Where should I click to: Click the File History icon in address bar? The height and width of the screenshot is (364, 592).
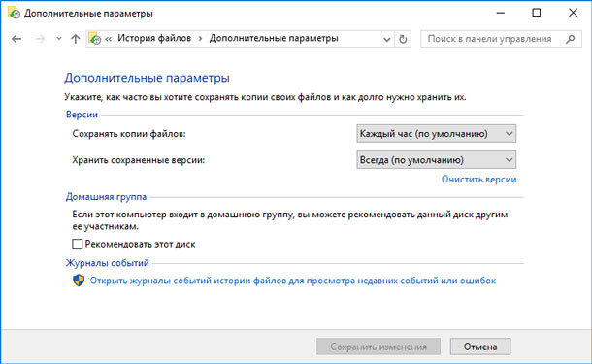coord(95,38)
